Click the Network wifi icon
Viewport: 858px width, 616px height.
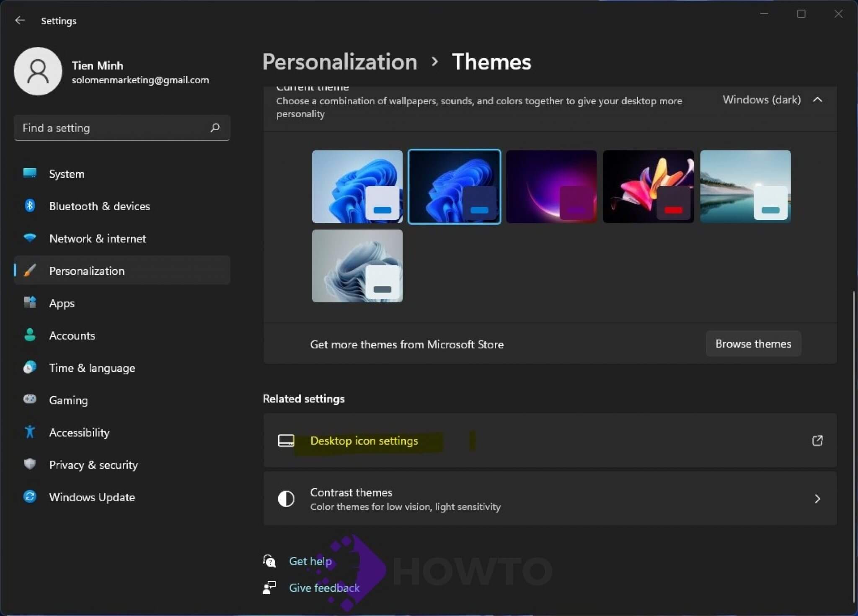pos(30,238)
